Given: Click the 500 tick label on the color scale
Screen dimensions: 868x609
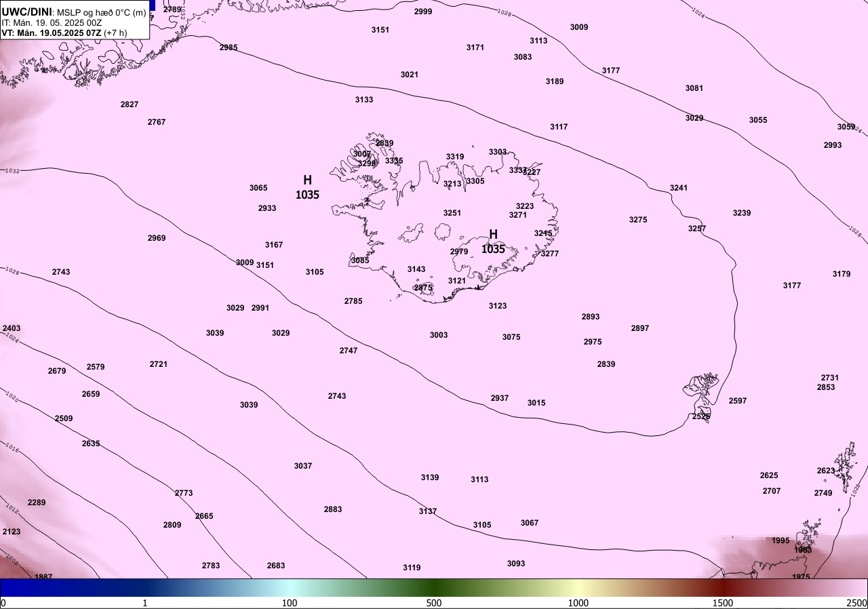Looking at the screenshot, I should [x=434, y=603].
